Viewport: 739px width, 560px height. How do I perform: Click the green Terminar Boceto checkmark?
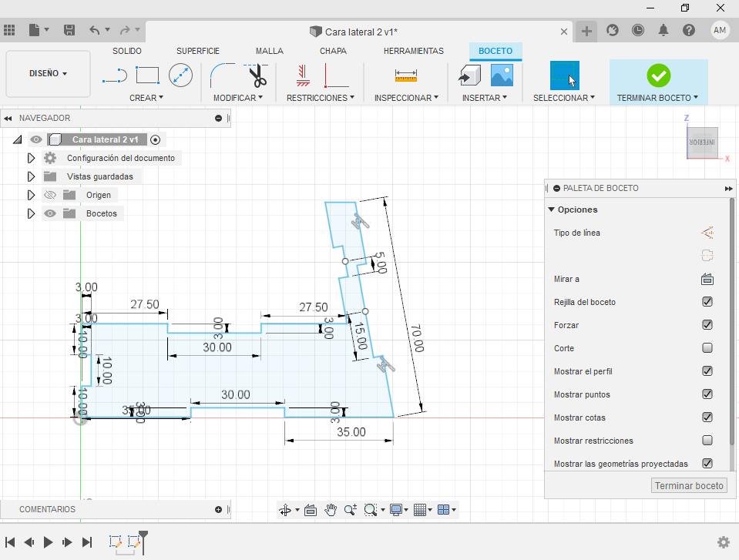(x=658, y=75)
